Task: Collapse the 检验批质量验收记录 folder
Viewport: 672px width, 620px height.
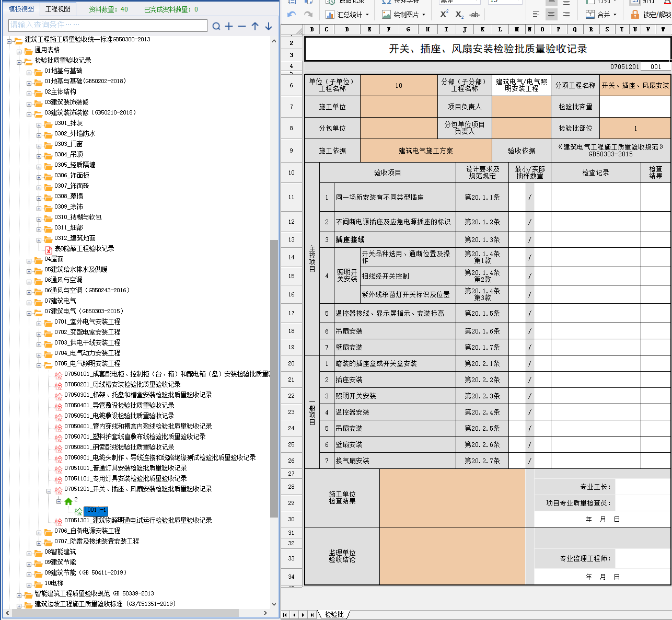Action: click(x=19, y=62)
